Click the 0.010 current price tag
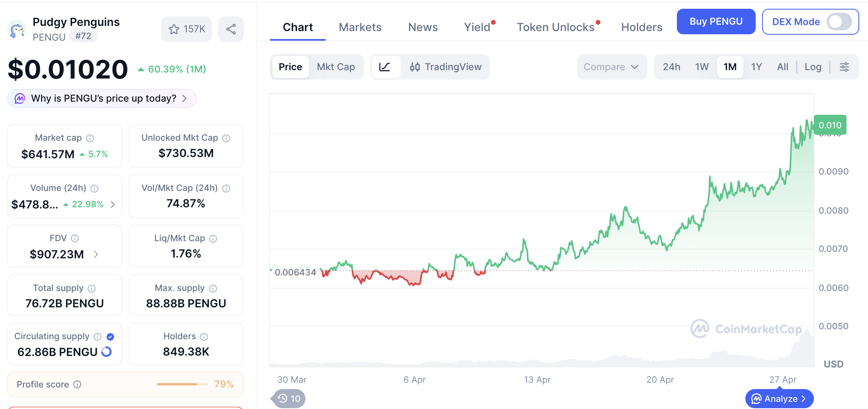Viewport: 868px width, 409px height. [x=830, y=125]
